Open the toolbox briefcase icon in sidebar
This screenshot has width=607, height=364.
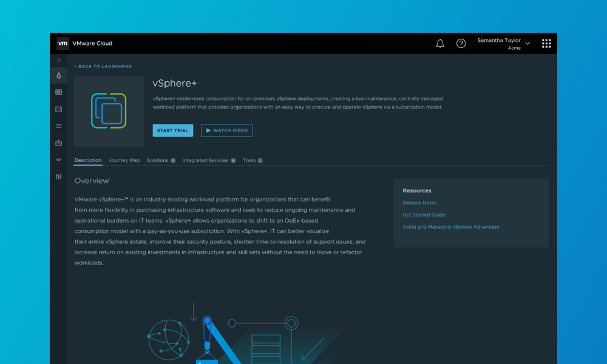pos(58,143)
